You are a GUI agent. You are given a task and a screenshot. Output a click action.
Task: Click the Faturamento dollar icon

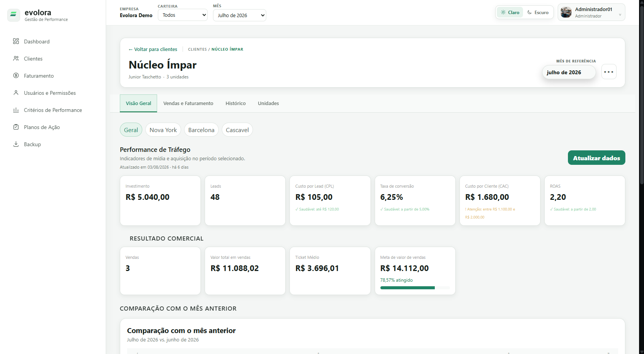16,75
